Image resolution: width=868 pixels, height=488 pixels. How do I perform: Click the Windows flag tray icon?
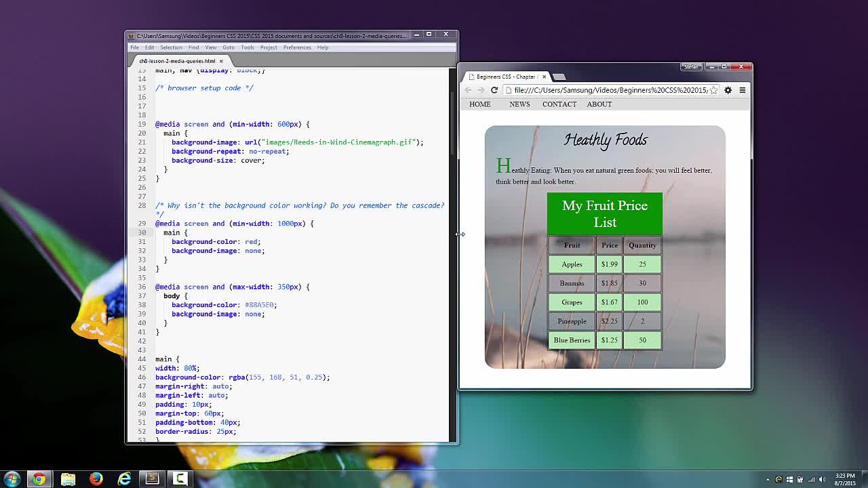[x=789, y=480]
